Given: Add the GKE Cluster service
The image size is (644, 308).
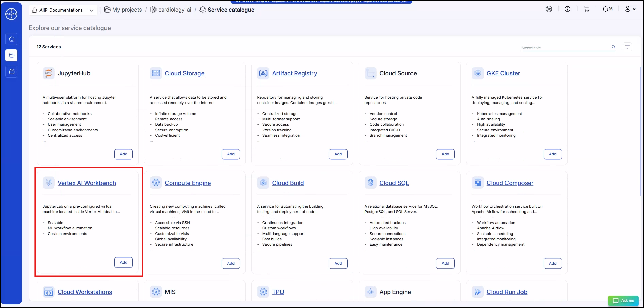Looking at the screenshot, I should [553, 154].
